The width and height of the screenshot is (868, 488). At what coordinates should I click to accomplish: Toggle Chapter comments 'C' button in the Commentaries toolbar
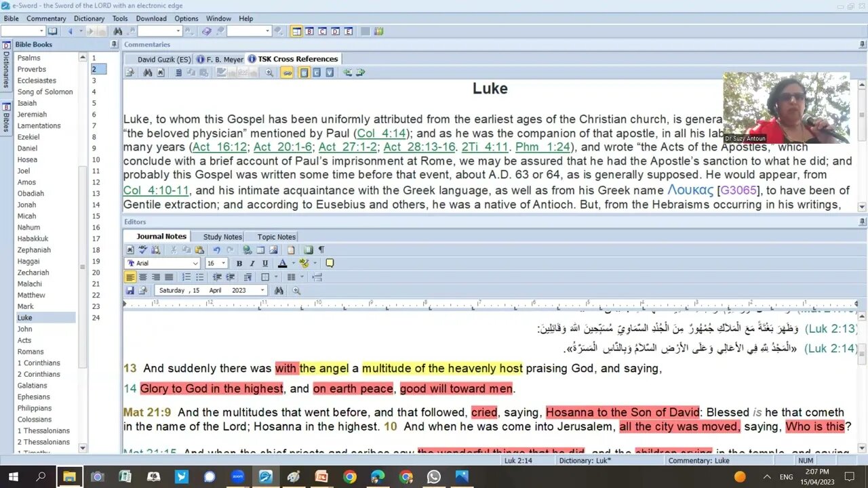tap(317, 73)
